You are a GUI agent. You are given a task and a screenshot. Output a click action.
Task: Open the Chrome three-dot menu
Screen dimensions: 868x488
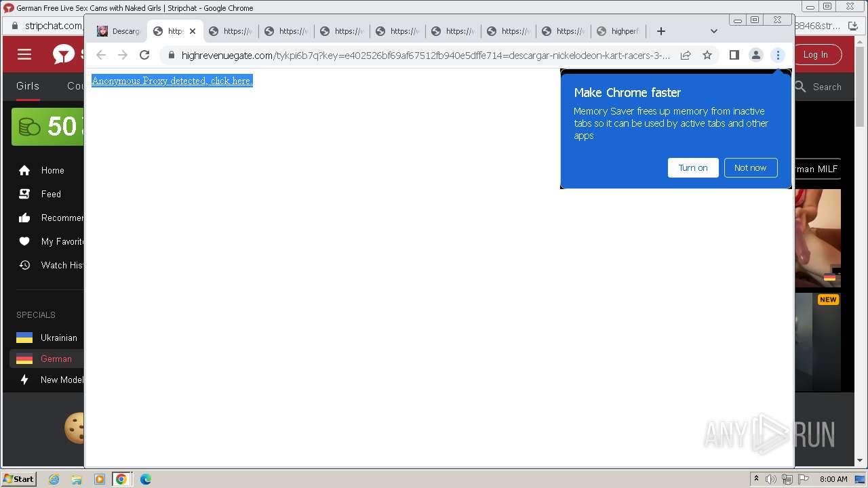point(778,55)
